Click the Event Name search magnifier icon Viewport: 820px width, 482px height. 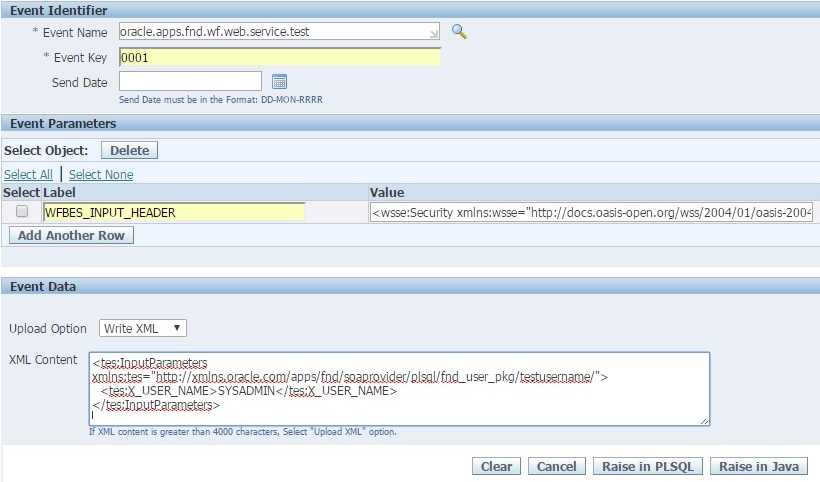click(459, 31)
